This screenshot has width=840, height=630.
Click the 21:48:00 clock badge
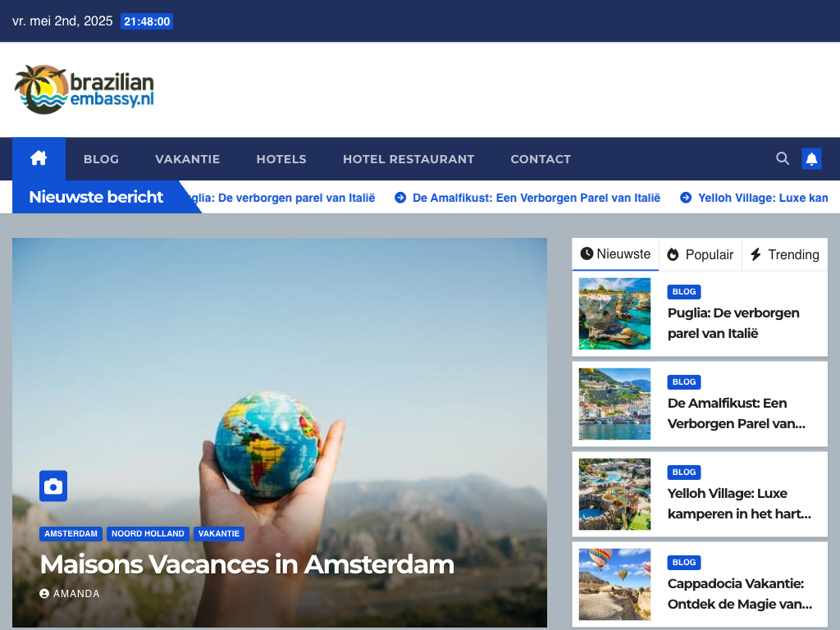pos(147,21)
